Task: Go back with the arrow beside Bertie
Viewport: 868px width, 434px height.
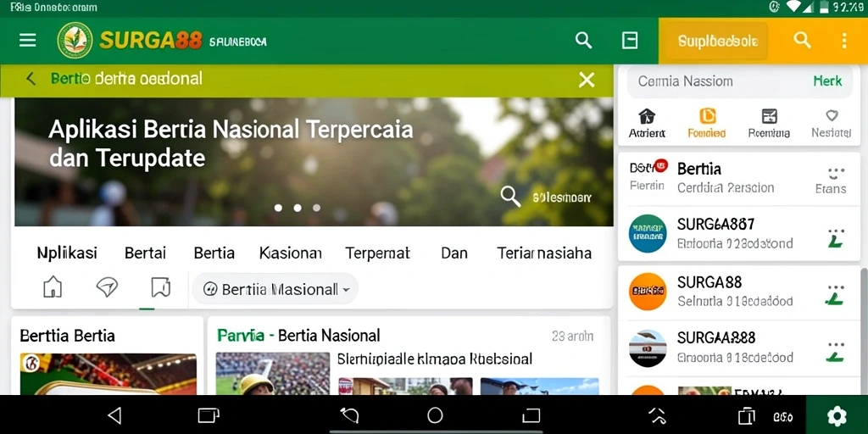Action: [x=31, y=79]
